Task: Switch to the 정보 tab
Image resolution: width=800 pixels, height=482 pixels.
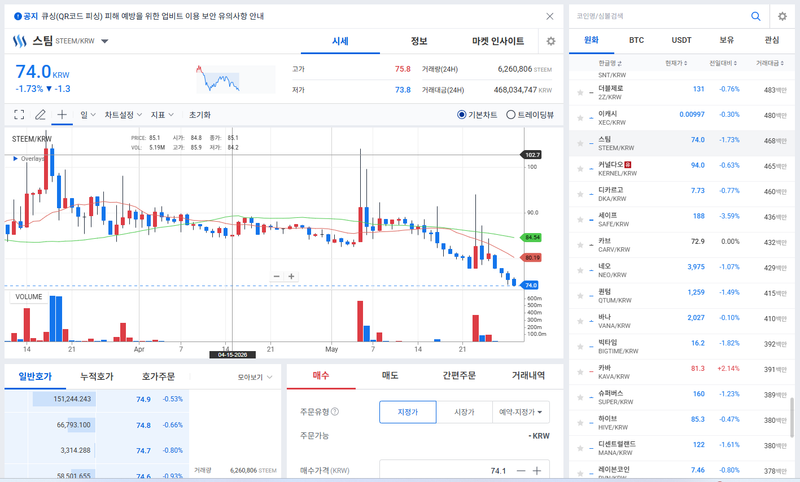Action: 419,41
